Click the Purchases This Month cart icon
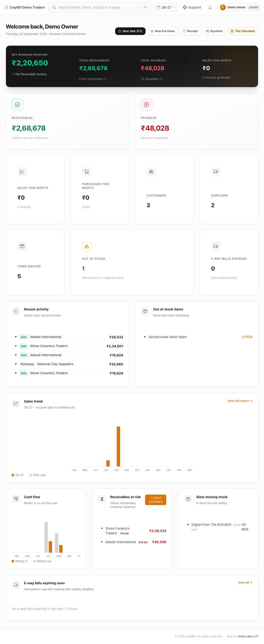Image resolution: width=264 pixels, height=644 pixels. 87,172
